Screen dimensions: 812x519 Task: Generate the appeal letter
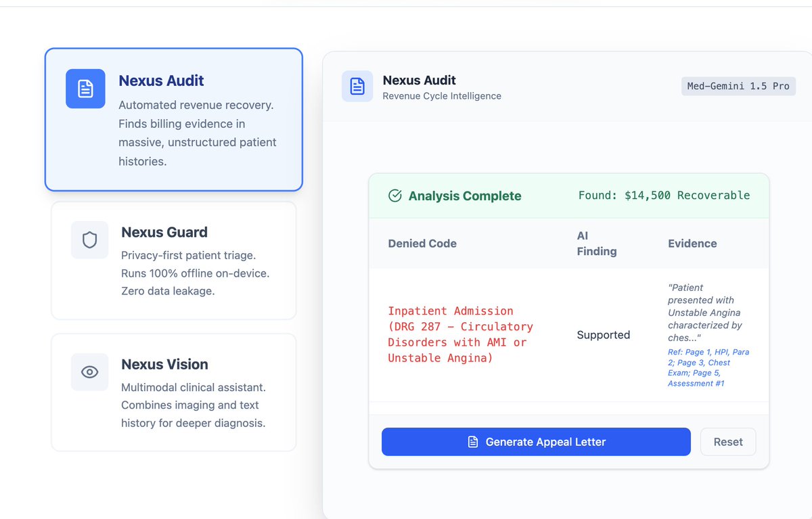pyautogui.click(x=536, y=442)
